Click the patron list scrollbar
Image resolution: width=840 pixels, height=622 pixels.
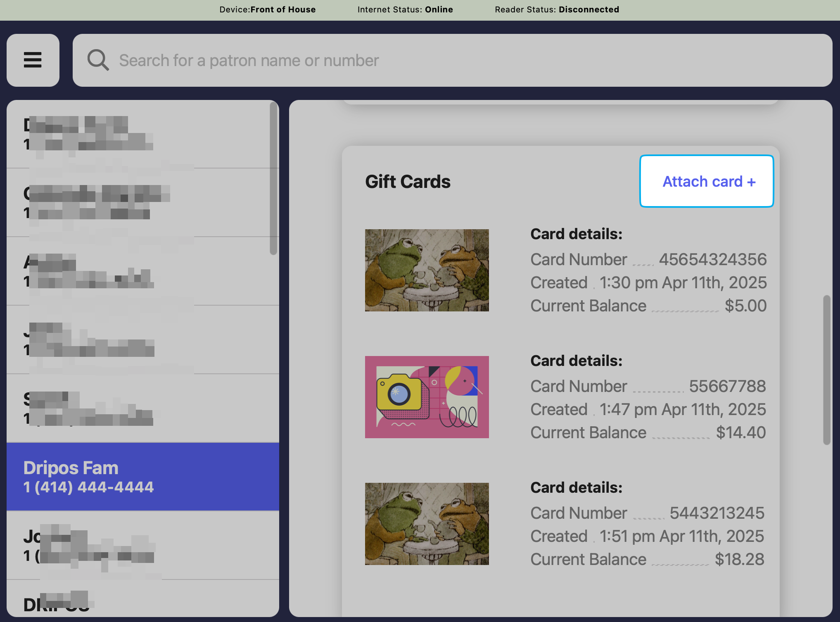click(x=273, y=178)
